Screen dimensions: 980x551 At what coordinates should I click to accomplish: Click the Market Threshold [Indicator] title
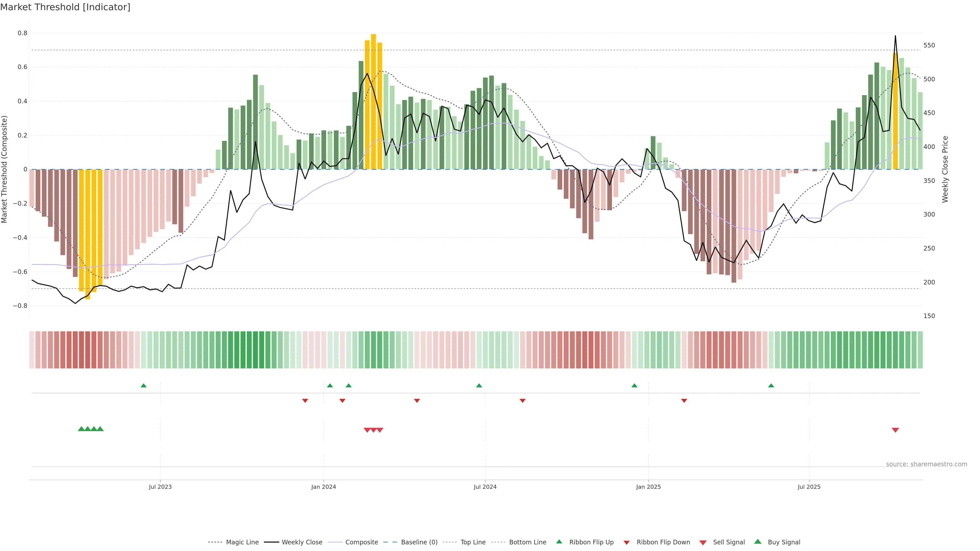coord(65,7)
